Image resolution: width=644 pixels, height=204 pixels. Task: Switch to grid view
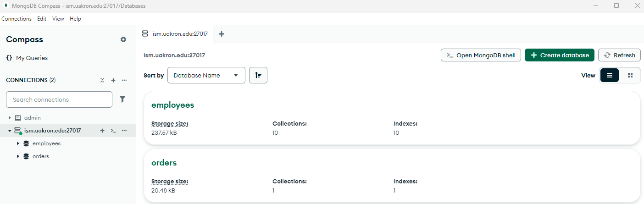coord(630,75)
